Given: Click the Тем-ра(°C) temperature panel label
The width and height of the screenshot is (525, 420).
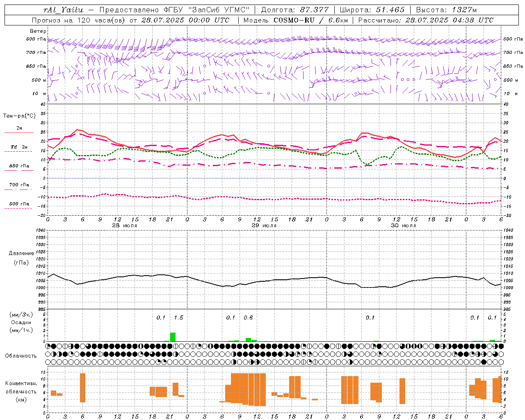Looking at the screenshot, I should (x=19, y=116).
